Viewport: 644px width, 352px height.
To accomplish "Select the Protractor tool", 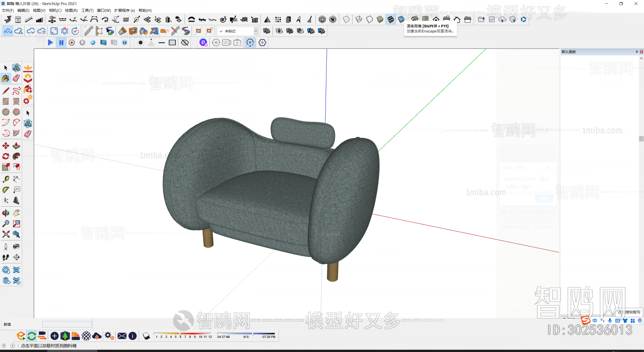I will [6, 190].
